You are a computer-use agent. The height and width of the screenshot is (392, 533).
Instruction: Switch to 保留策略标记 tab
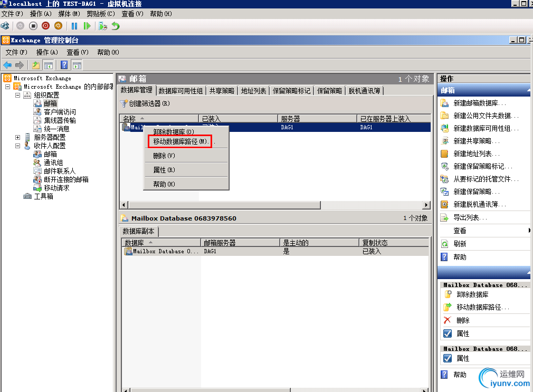pos(291,91)
